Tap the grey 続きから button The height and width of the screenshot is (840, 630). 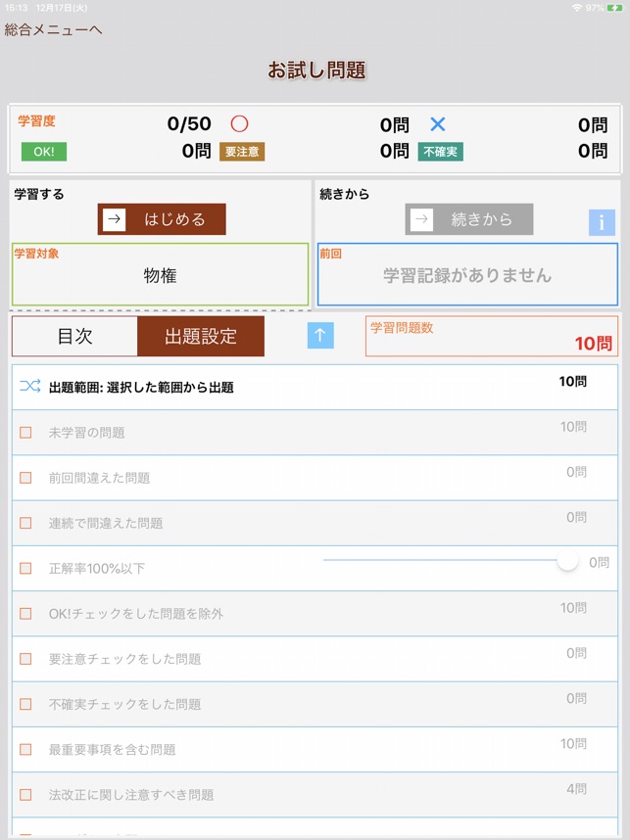469,219
